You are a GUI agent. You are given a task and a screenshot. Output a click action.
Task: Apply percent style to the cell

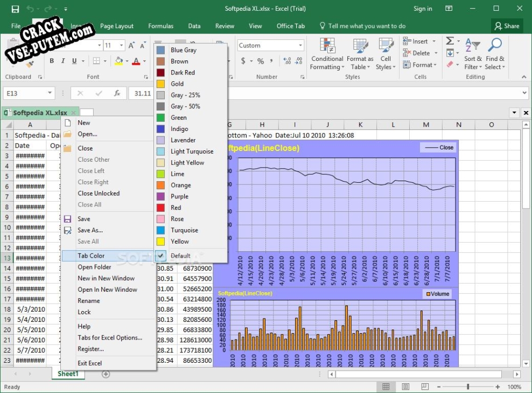[261, 61]
